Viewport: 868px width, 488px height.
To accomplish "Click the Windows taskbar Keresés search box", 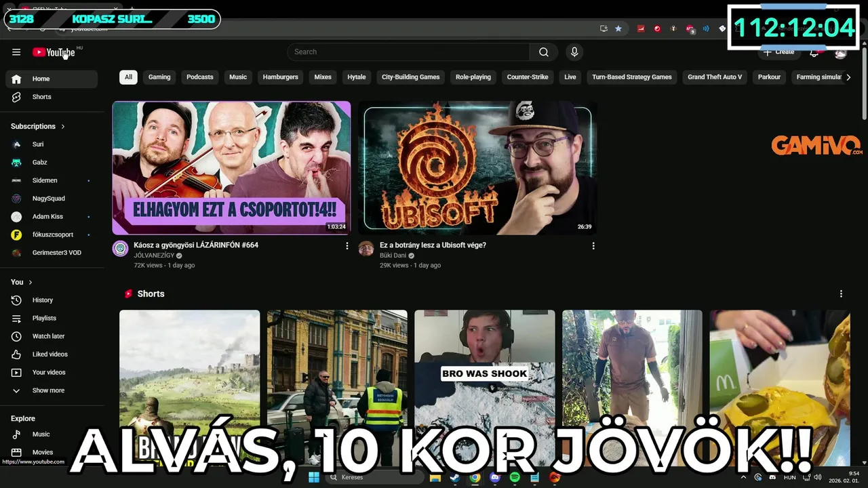I will pyautogui.click(x=374, y=478).
